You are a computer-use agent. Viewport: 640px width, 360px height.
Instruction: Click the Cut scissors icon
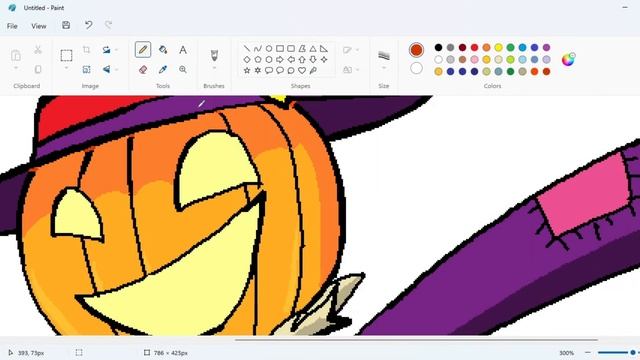(38, 50)
